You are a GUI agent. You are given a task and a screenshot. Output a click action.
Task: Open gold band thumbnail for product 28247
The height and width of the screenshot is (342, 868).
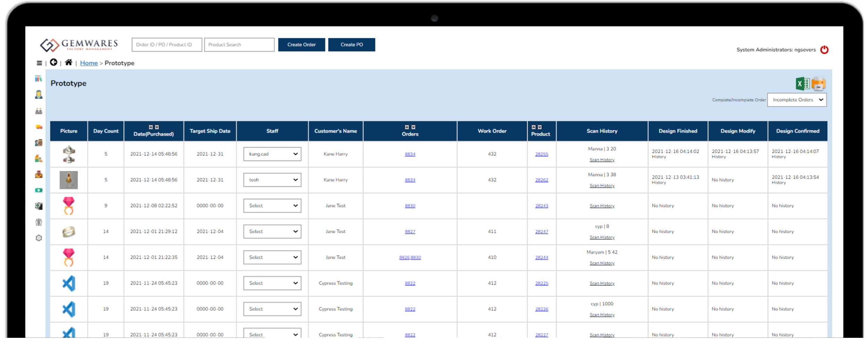pos(69,232)
